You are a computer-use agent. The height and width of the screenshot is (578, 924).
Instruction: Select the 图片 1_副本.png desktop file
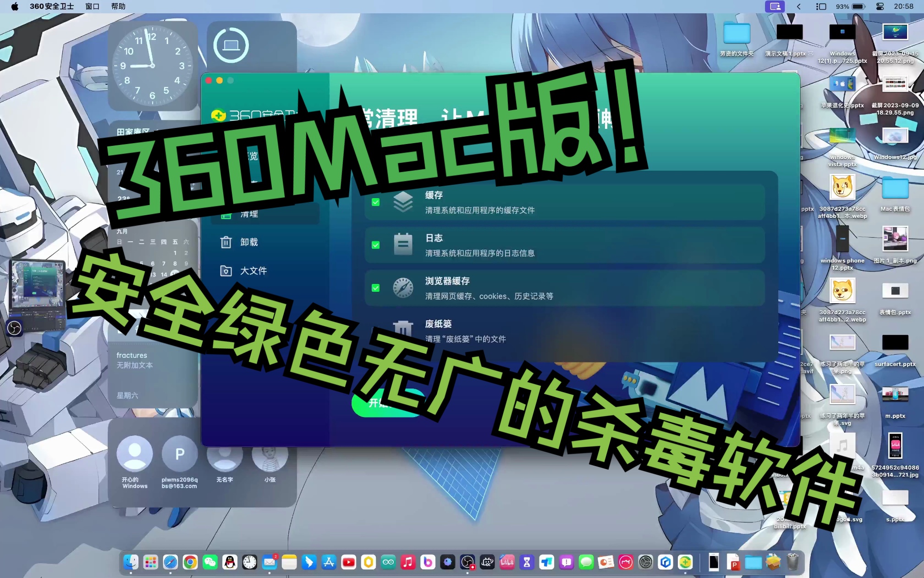pos(895,246)
